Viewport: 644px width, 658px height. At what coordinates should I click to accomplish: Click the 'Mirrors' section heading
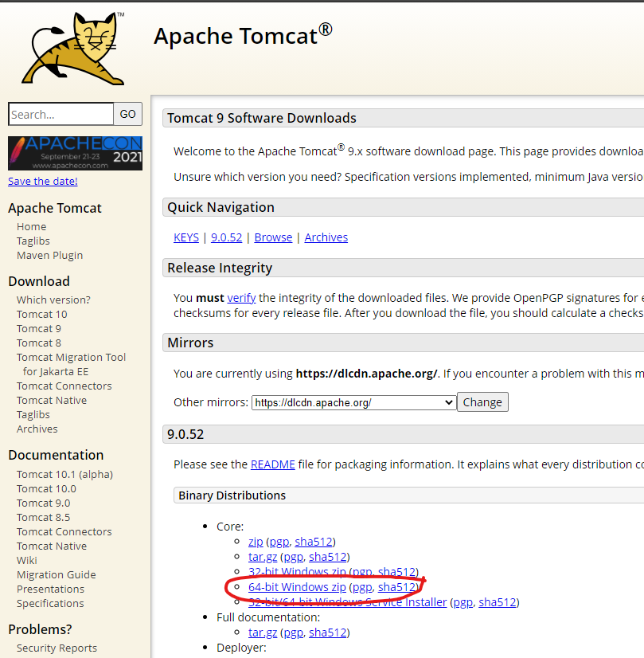[190, 343]
